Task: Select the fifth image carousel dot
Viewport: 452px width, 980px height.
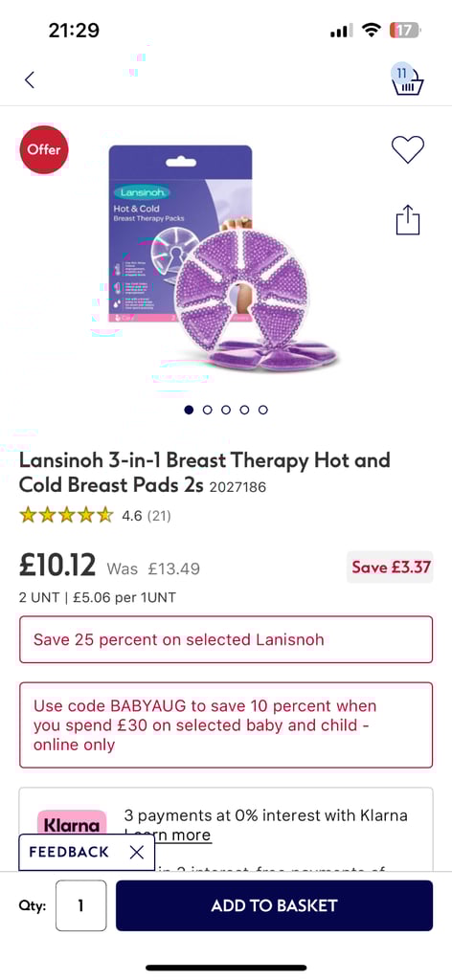Action: (263, 410)
